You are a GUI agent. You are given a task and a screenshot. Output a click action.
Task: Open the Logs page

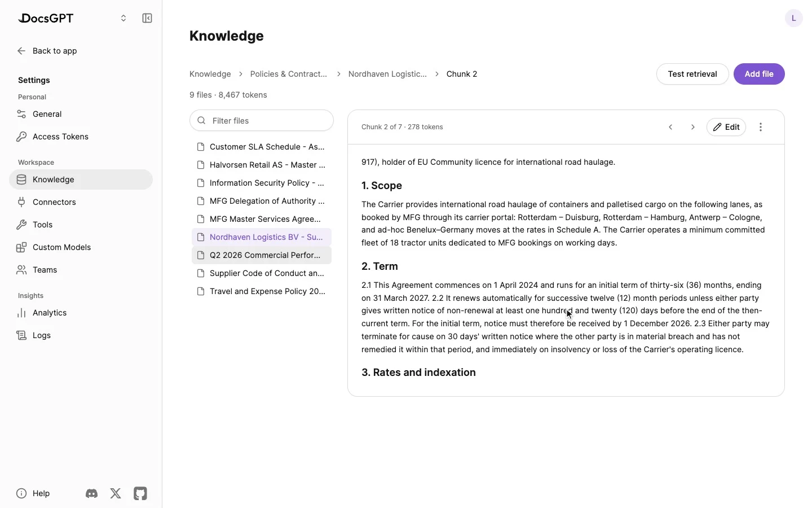click(81, 335)
